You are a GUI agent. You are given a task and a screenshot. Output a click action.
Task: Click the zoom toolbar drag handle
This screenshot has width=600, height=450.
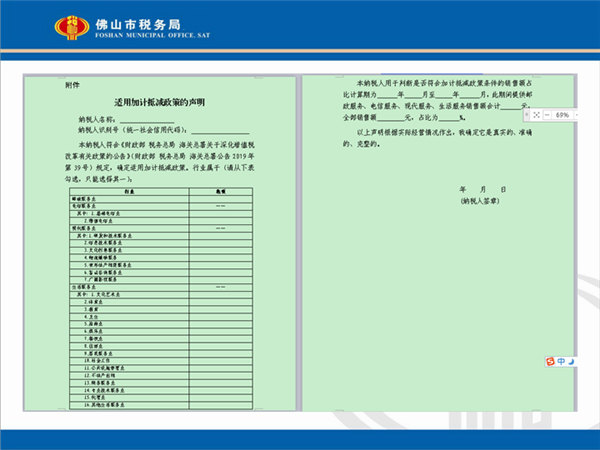pyautogui.click(x=527, y=115)
